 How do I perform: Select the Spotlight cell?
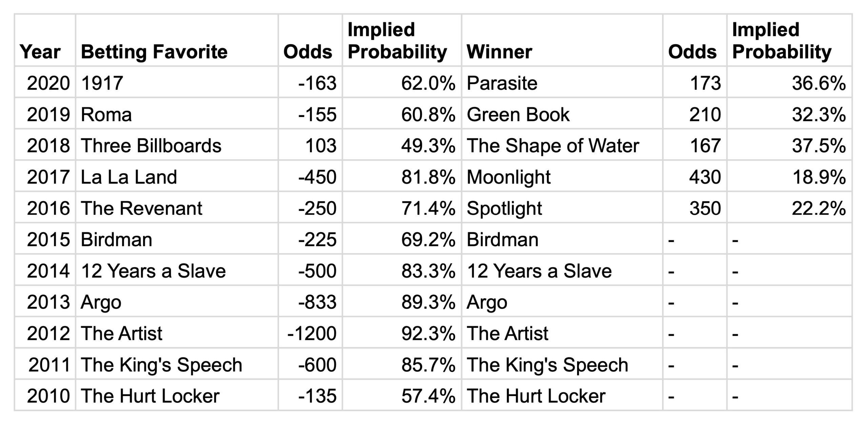click(504, 208)
